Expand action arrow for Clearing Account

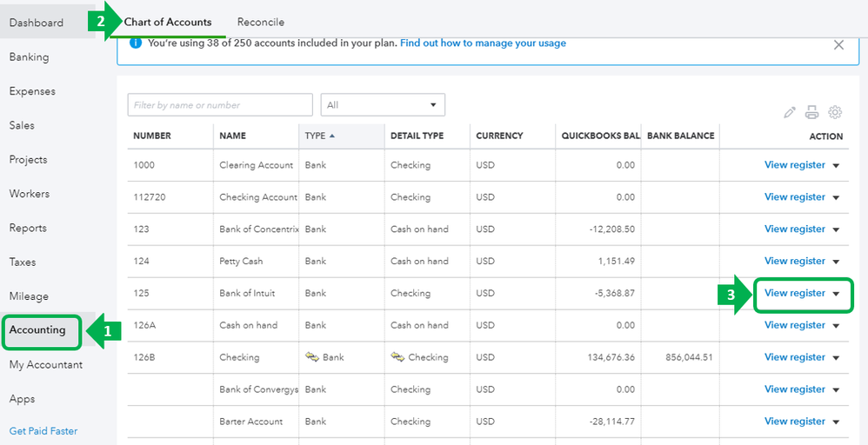point(836,165)
